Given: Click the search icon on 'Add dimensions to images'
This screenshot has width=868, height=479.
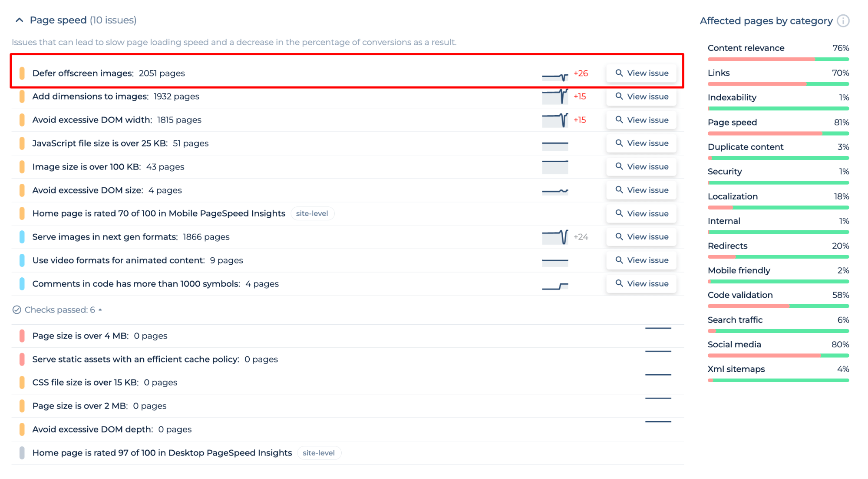Looking at the screenshot, I should [619, 96].
